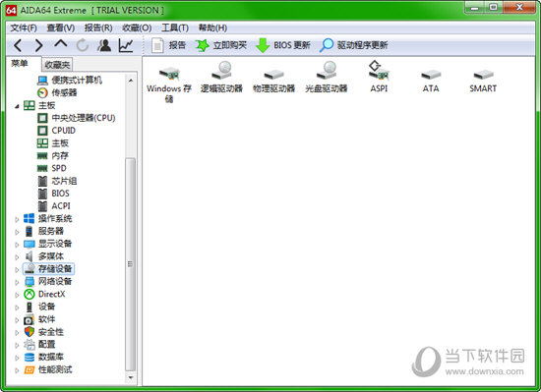541x392 pixels.
Task: Expand the 数据库 node
Action: click(x=17, y=358)
